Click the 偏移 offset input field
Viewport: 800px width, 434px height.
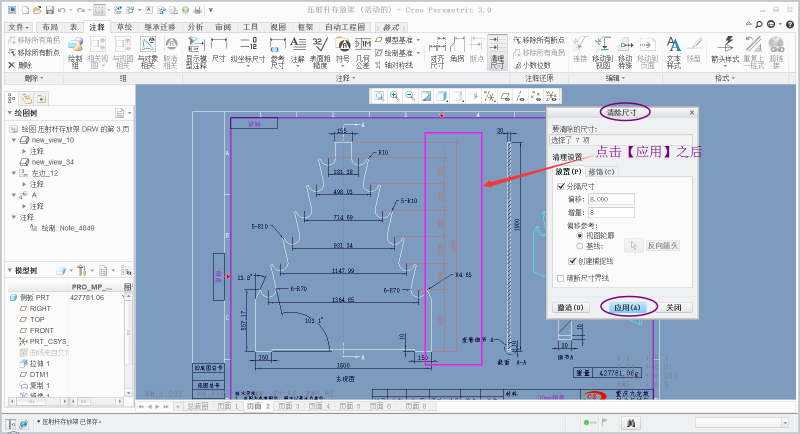click(611, 199)
